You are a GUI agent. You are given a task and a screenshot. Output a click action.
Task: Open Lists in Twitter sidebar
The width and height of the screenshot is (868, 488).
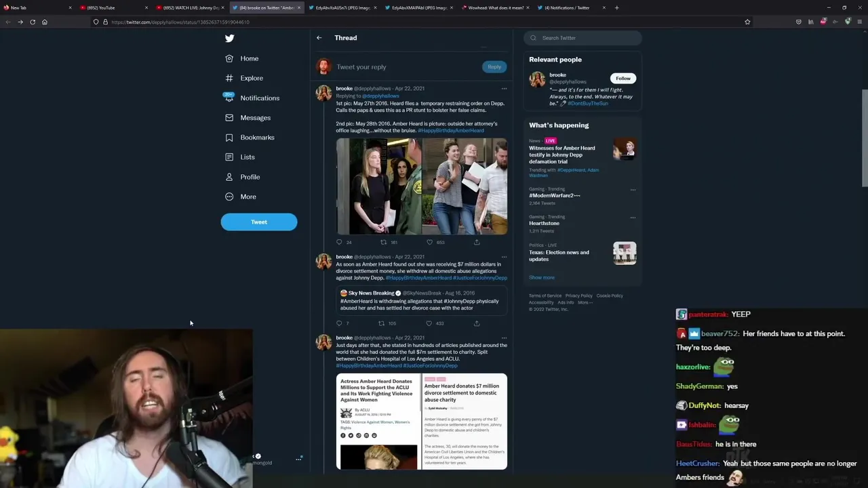[240, 157]
